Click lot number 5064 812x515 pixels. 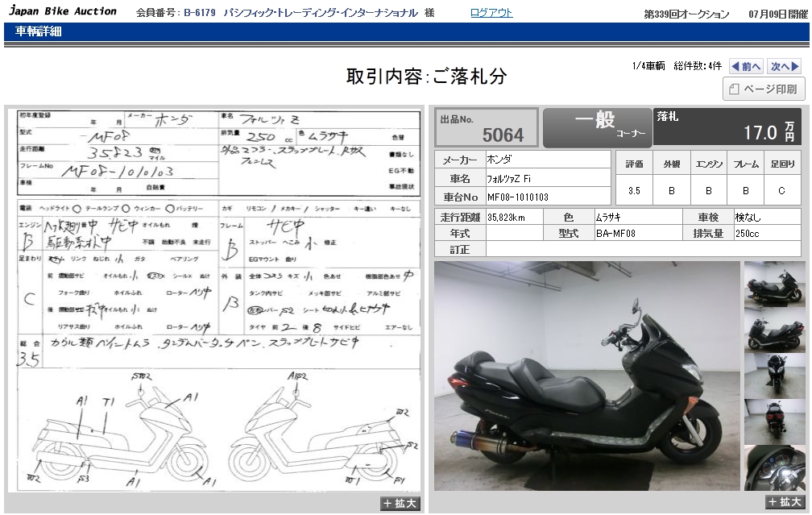[x=503, y=135]
